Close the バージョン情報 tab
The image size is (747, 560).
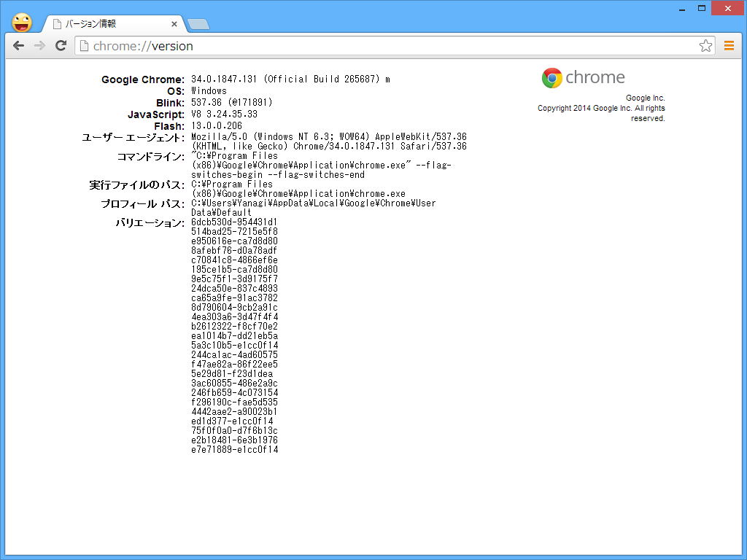174,23
